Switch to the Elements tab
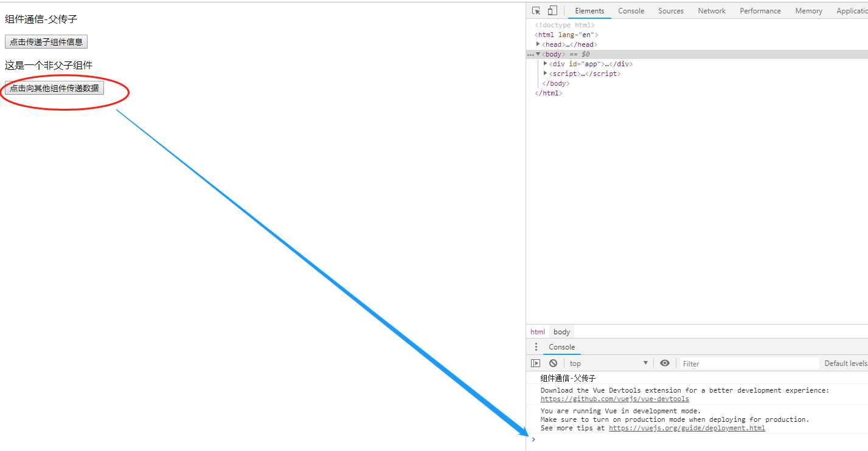Screen dimensions: 868x451 (x=589, y=11)
